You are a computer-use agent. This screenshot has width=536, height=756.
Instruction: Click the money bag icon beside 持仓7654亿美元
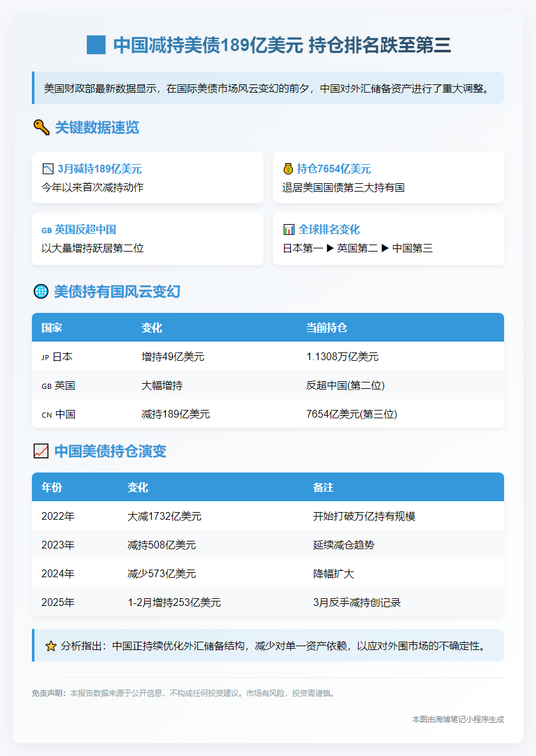pos(288,169)
